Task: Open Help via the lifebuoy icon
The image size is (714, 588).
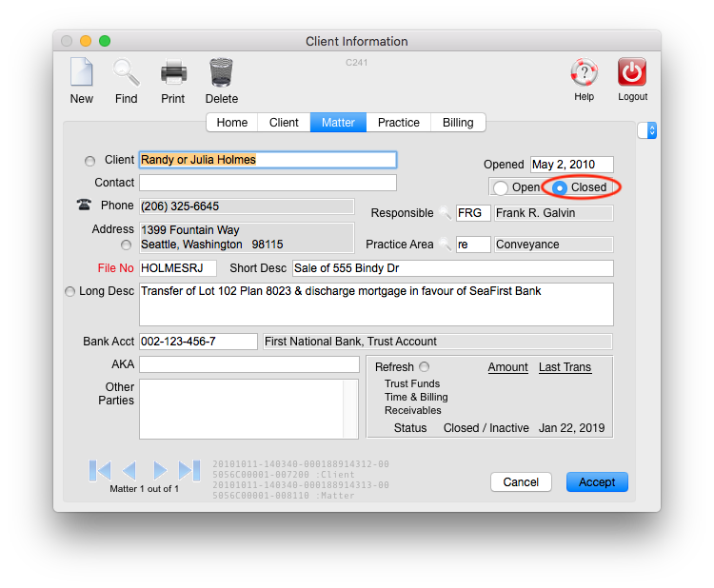Action: (584, 72)
